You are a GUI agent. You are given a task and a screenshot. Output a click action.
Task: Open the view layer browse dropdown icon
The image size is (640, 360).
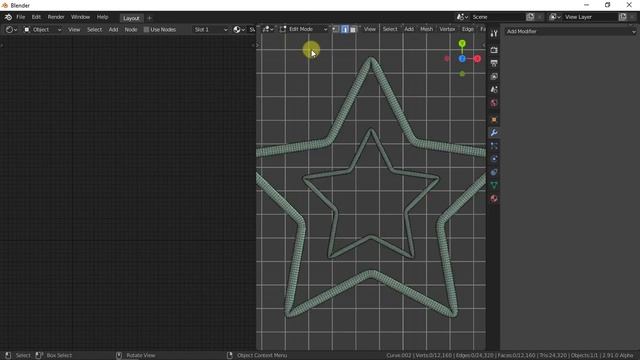[x=555, y=17]
